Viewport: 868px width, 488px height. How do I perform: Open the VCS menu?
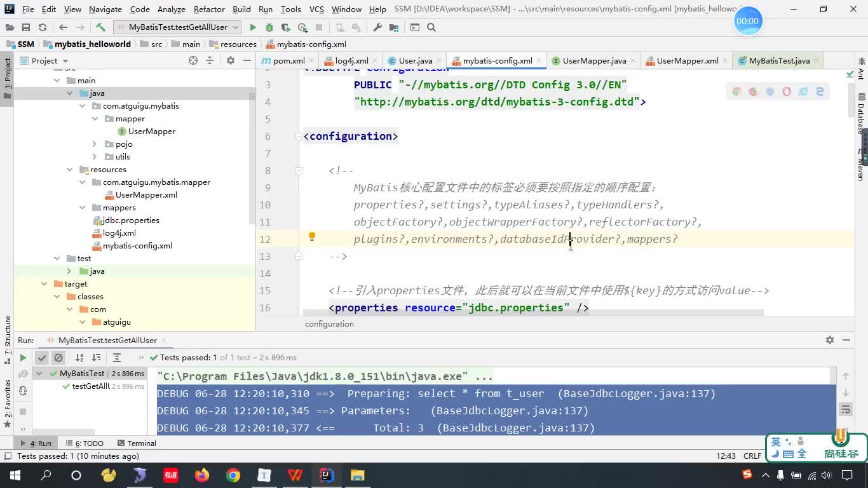pos(316,9)
